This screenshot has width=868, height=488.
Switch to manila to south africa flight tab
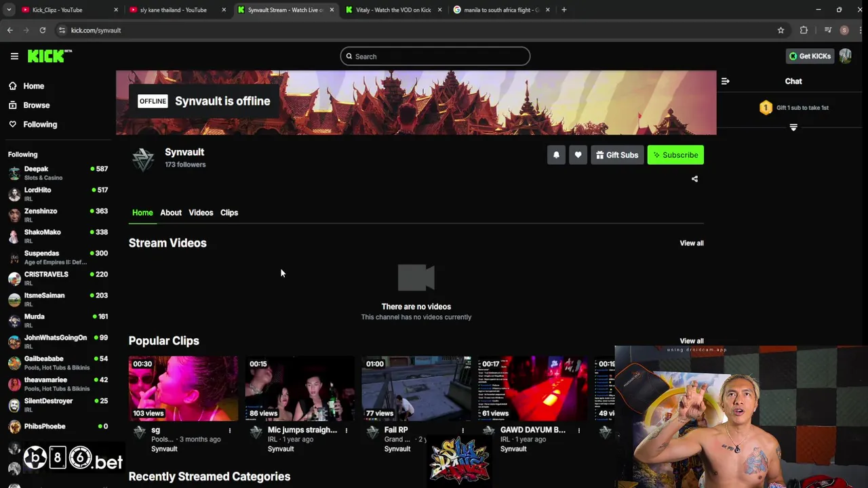click(x=502, y=9)
